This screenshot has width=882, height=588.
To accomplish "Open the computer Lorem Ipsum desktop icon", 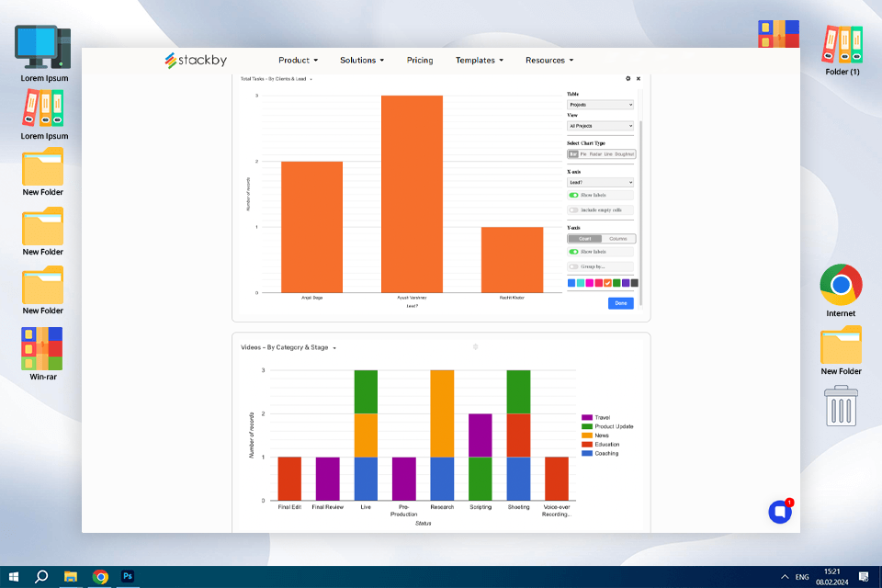I will (x=44, y=54).
